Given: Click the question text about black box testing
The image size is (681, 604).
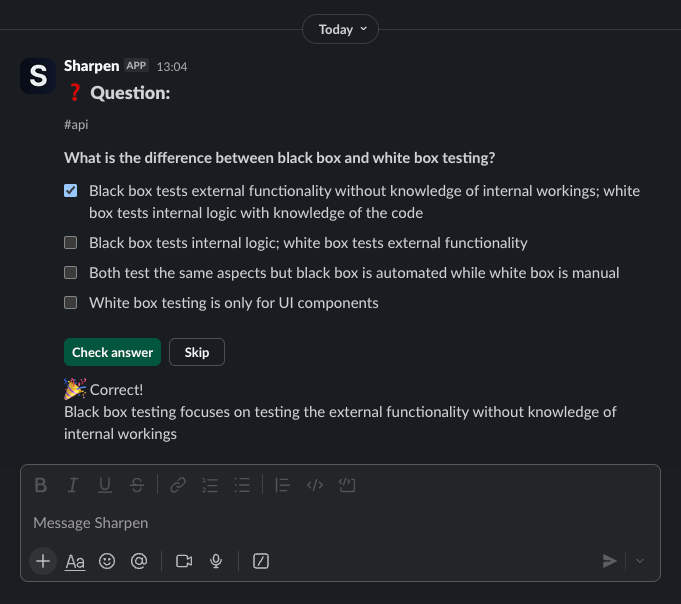Looking at the screenshot, I should [280, 158].
